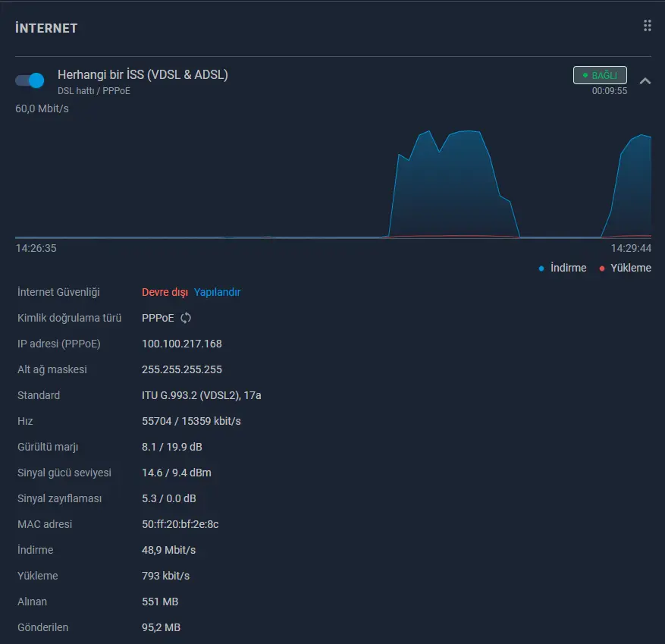Select the MAC address 50:ff:20:bf:2e:8c
This screenshot has width=665, height=644.
point(180,524)
